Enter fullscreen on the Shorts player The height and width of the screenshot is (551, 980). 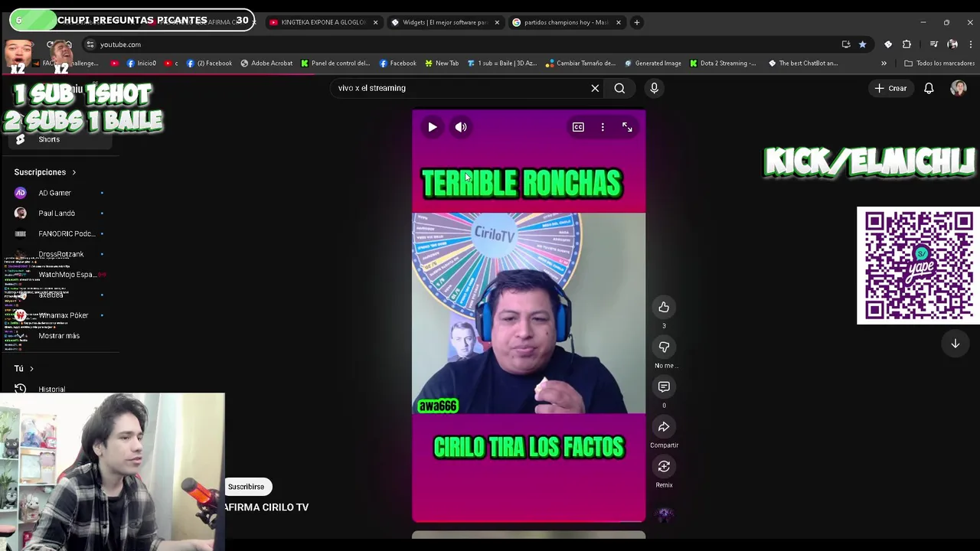click(x=627, y=127)
